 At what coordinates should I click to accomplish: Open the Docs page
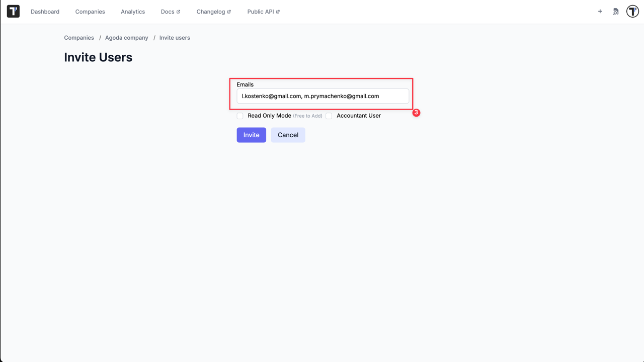coord(168,12)
